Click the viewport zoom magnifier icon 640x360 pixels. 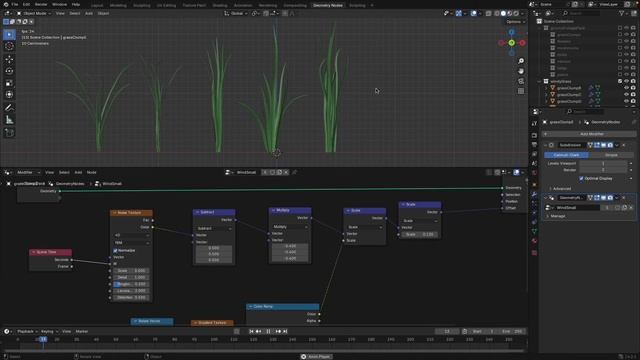(521, 61)
